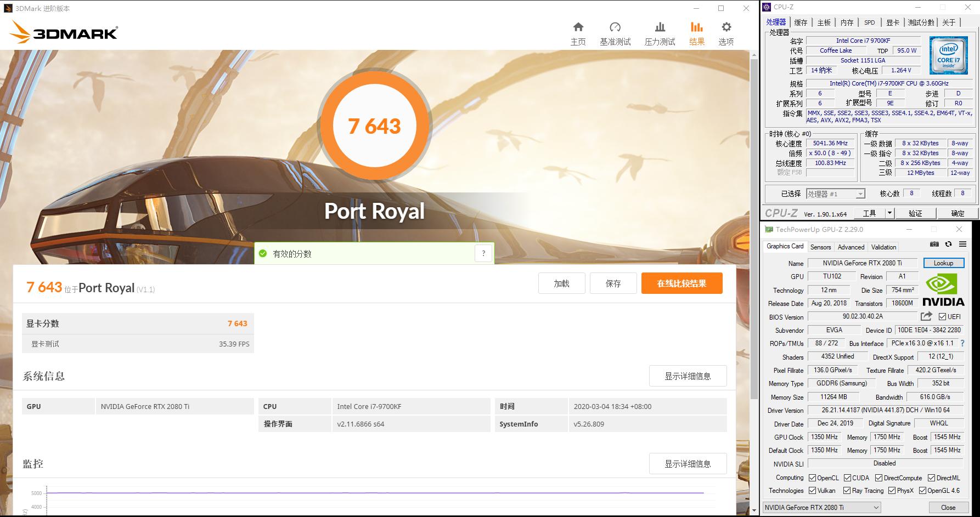Screen dimensions: 980x517
Task: Click the Bus Interface question mark in GPU-Z
Action: click(x=962, y=343)
